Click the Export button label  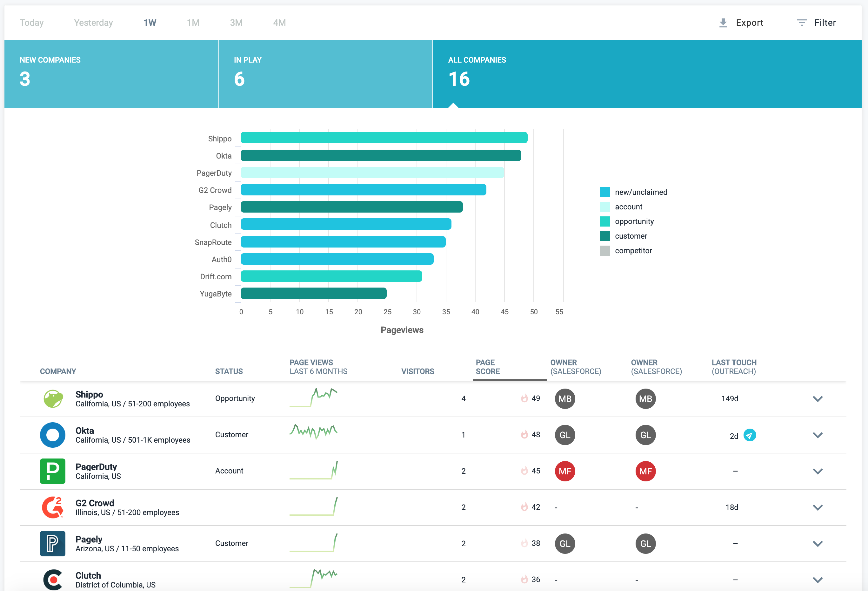[749, 23]
